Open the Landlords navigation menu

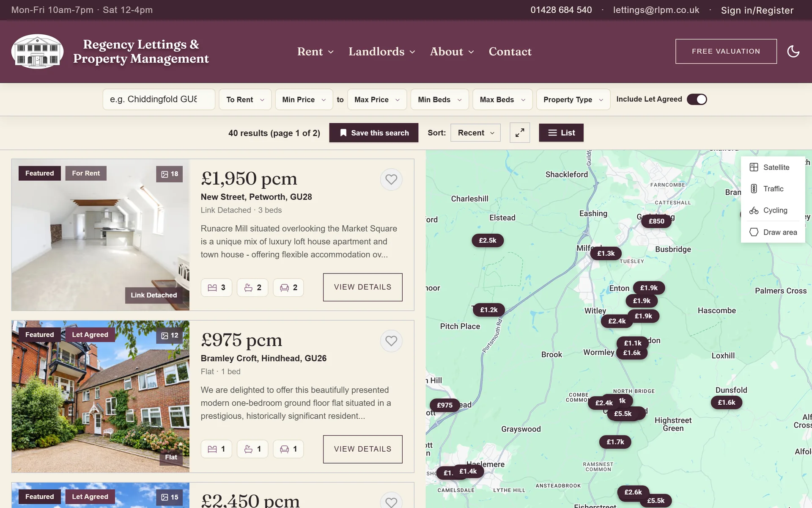pos(382,52)
